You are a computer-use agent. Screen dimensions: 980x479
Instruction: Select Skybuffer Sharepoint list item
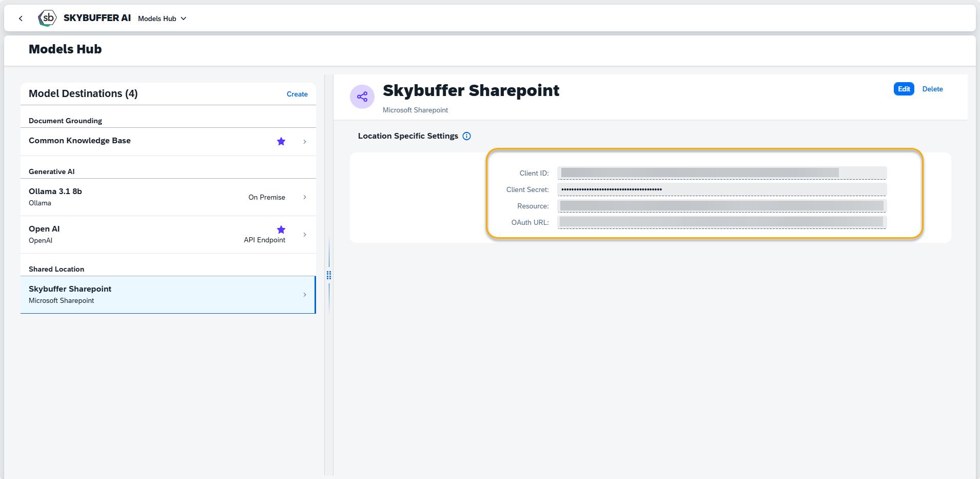(168, 295)
